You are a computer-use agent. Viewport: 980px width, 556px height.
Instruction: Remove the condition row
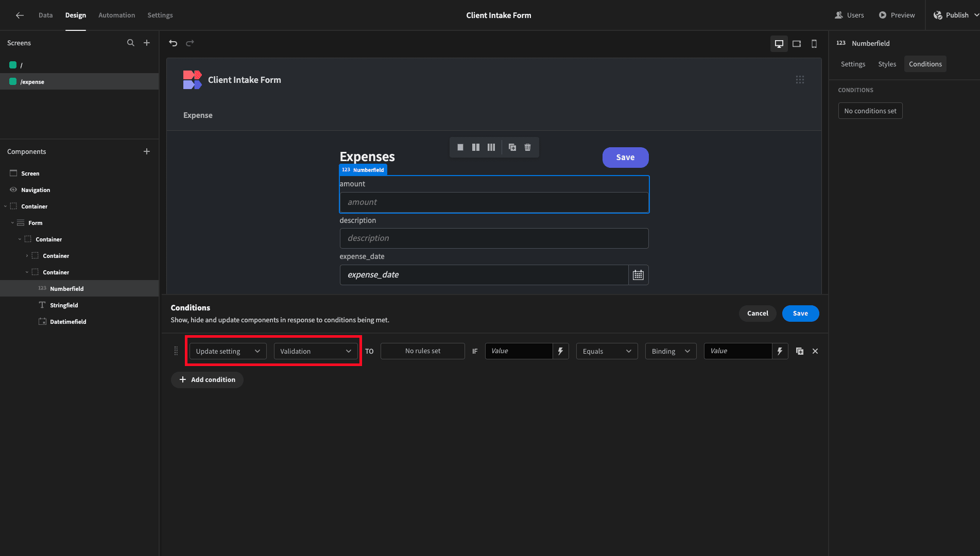pyautogui.click(x=815, y=351)
